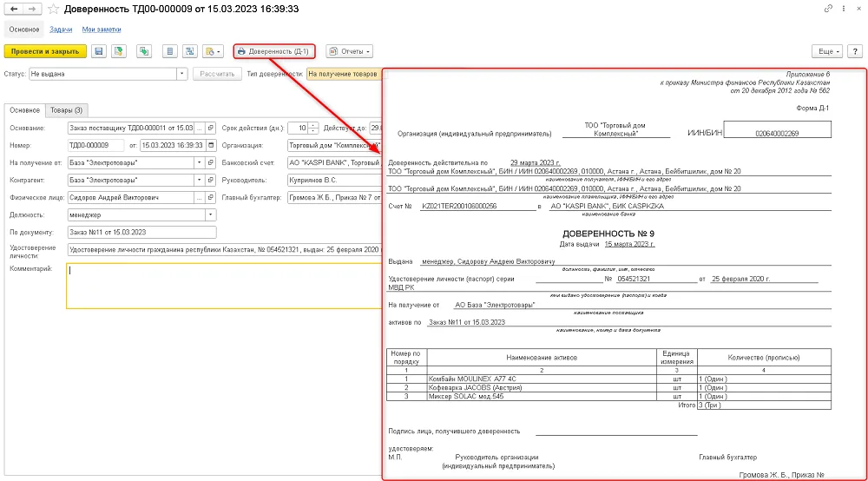The width and height of the screenshot is (868, 481).
Task: Click into the Комментарий text field
Action: point(224,286)
